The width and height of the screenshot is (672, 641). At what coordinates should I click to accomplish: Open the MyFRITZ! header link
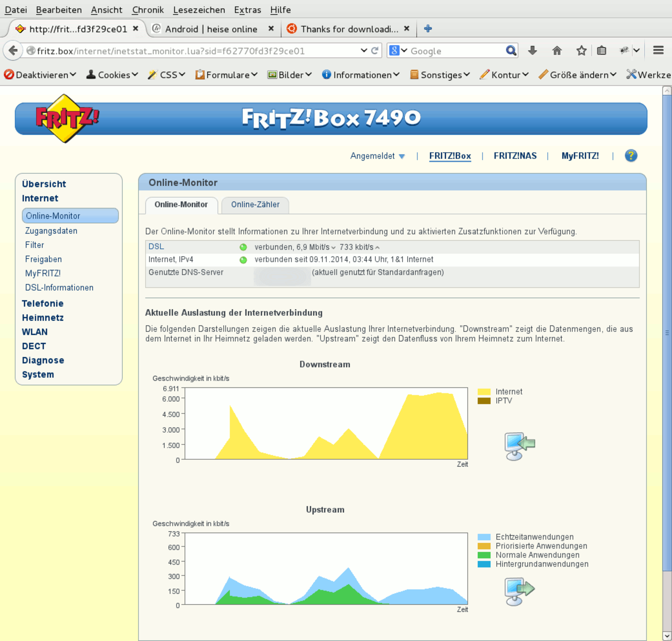click(x=580, y=156)
